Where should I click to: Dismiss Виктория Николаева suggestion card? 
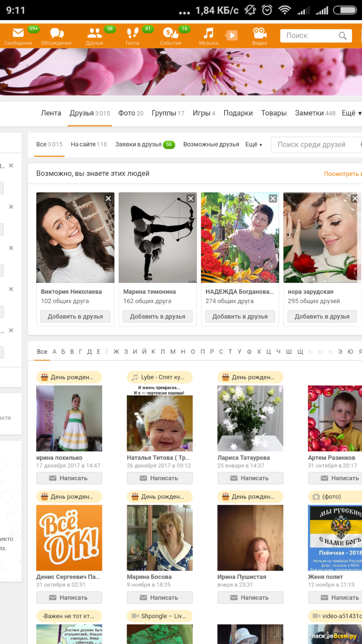coord(108,198)
